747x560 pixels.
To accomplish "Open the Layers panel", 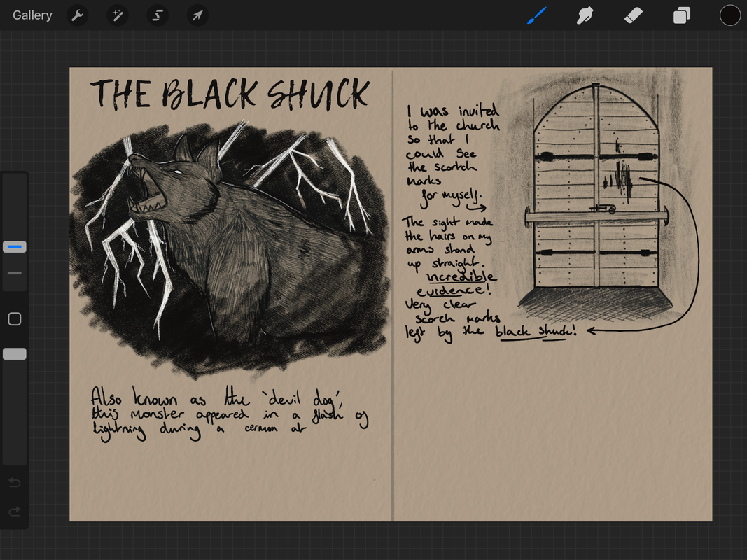I will pos(682,15).
